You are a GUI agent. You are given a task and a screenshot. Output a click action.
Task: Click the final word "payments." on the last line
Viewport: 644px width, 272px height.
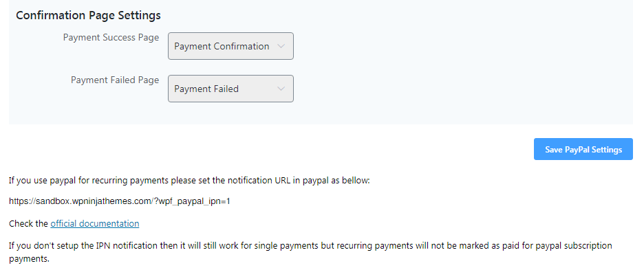tap(29, 260)
